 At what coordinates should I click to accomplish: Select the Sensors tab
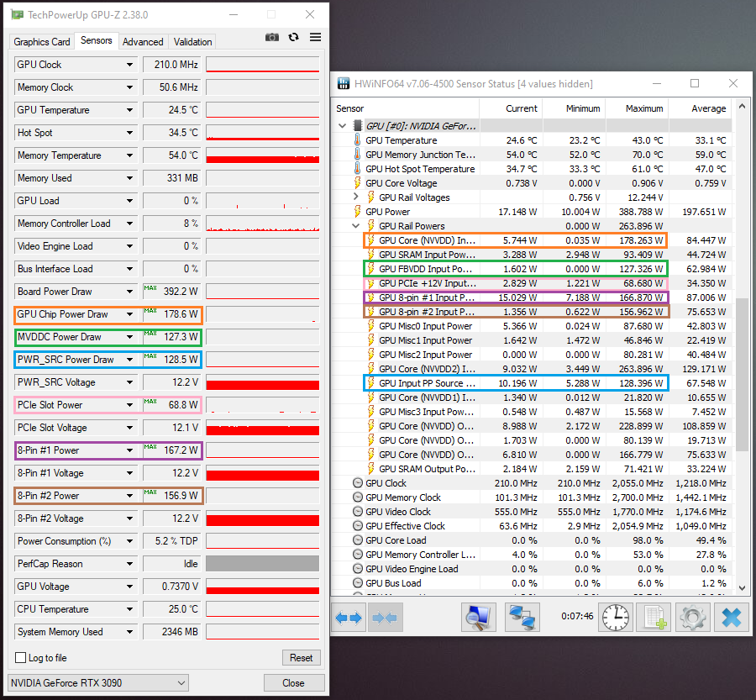point(97,40)
